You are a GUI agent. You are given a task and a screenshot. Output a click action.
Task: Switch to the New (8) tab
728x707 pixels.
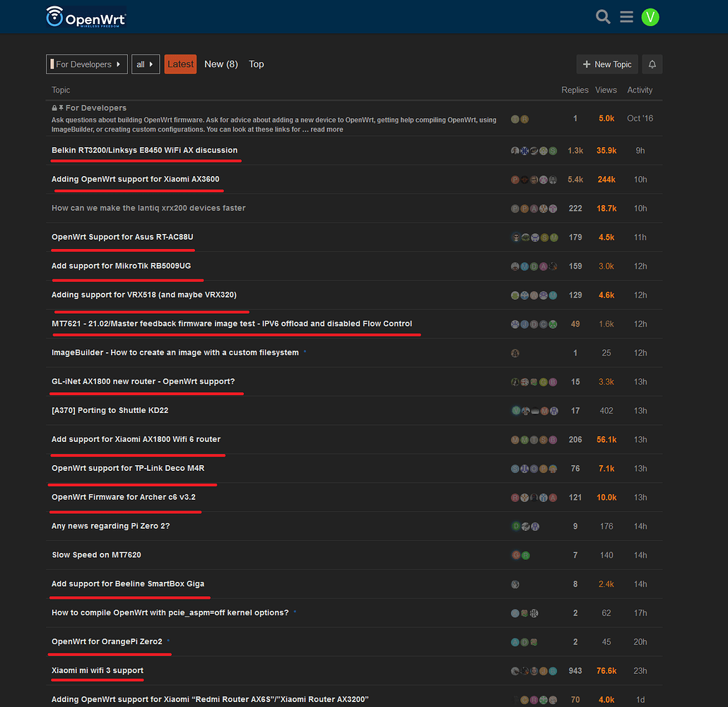(221, 64)
